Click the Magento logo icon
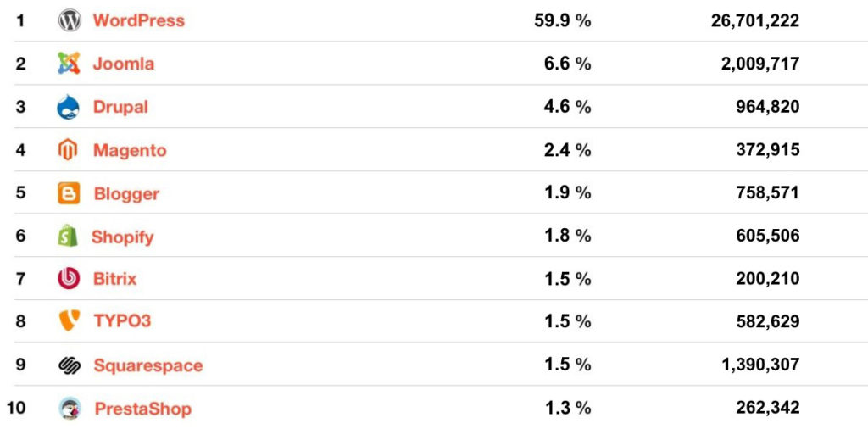The width and height of the screenshot is (868, 429). pos(68,150)
